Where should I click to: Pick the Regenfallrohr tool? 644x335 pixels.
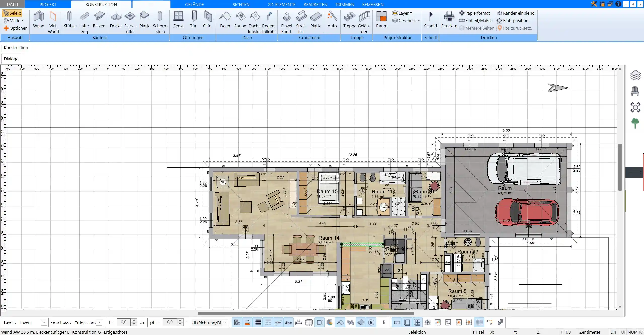269,22
